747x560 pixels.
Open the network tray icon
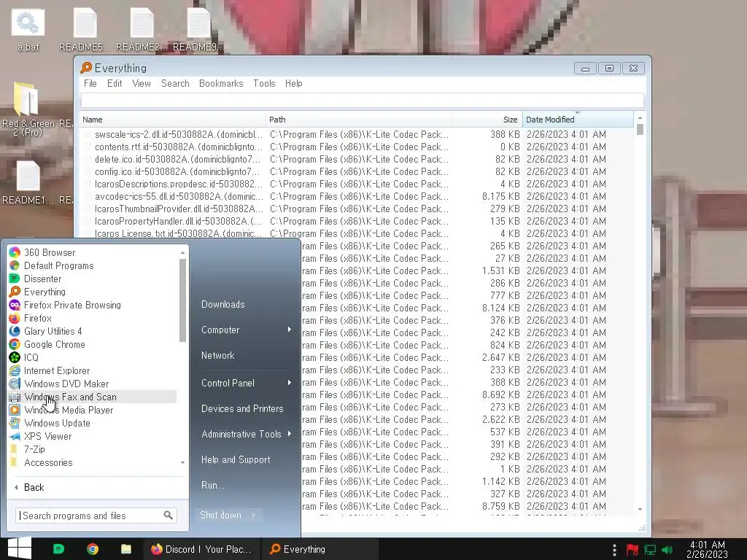650,550
